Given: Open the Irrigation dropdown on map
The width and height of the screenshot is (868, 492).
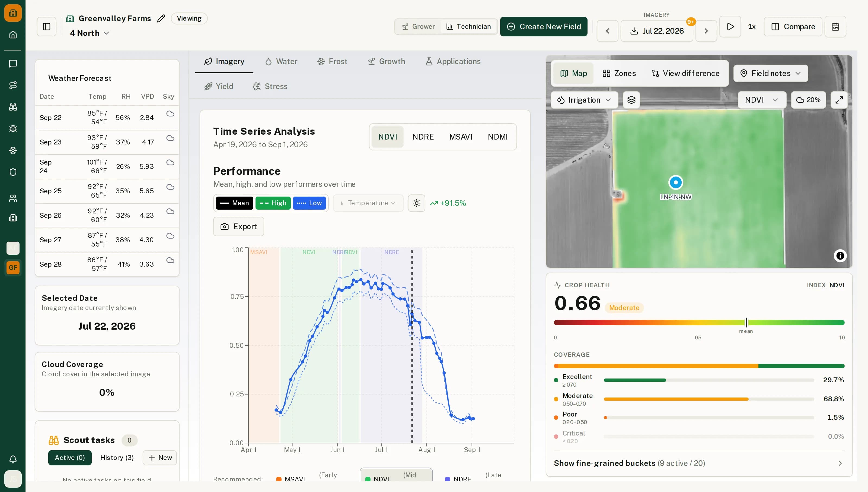Looking at the screenshot, I should tap(584, 100).
